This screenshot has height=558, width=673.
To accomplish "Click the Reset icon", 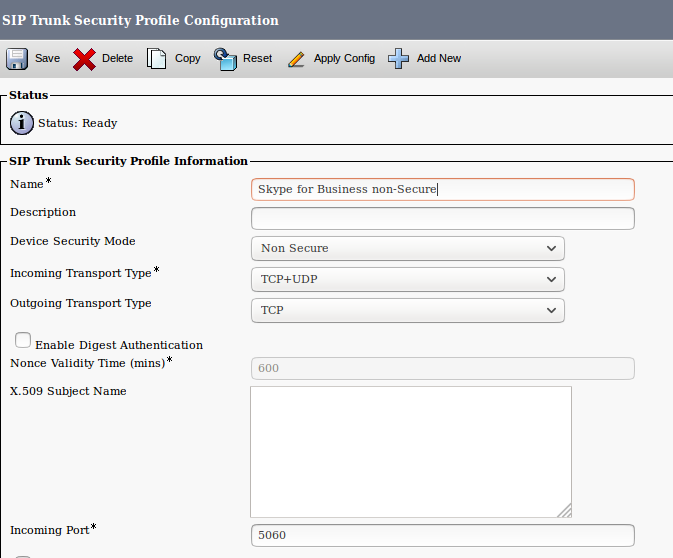I will click(225, 59).
